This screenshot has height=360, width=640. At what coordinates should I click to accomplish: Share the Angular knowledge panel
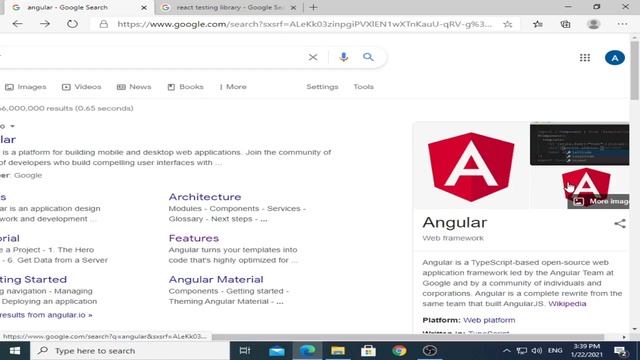point(620,223)
